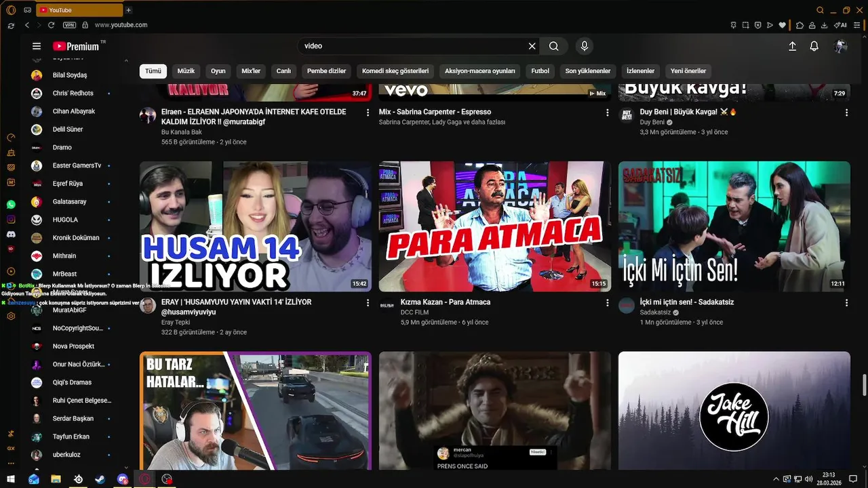Open options menu for ERAY HUSAMVUYU video
Screen dimensions: 868x488
[368, 303]
